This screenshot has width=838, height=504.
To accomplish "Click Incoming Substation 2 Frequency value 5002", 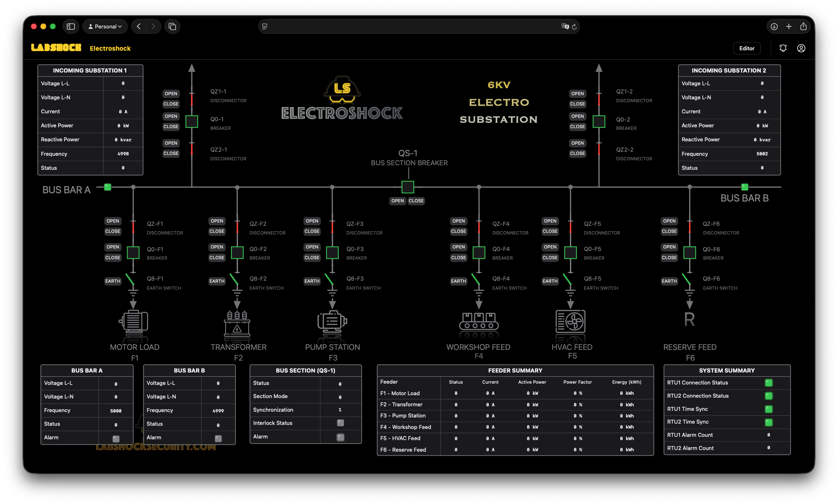I will [762, 154].
